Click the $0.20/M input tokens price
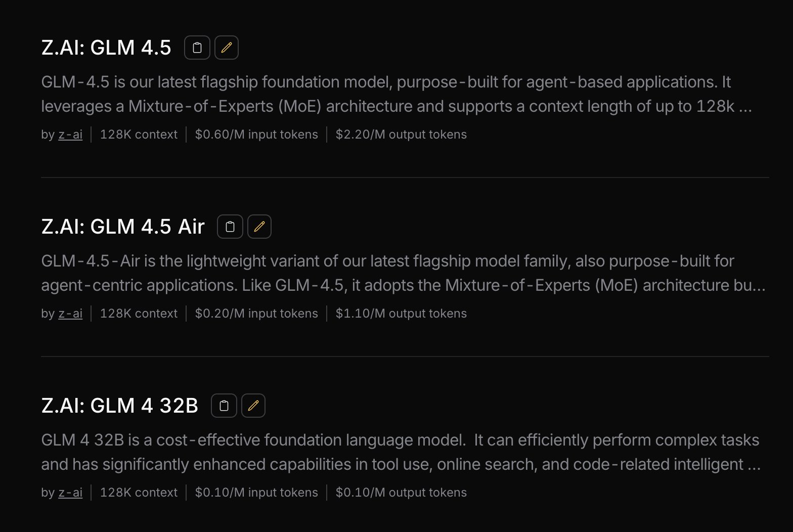Screen dimensions: 793x532 click(256, 314)
